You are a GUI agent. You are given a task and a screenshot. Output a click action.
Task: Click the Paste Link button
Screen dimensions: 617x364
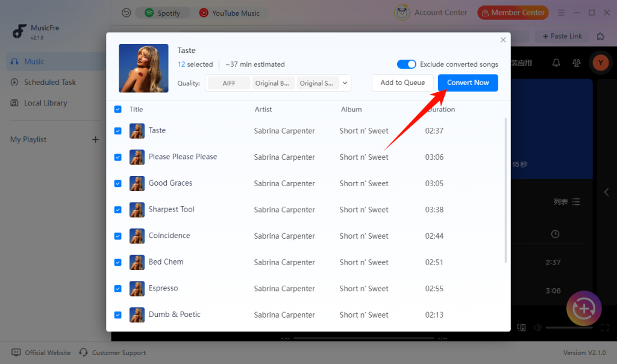coord(562,36)
